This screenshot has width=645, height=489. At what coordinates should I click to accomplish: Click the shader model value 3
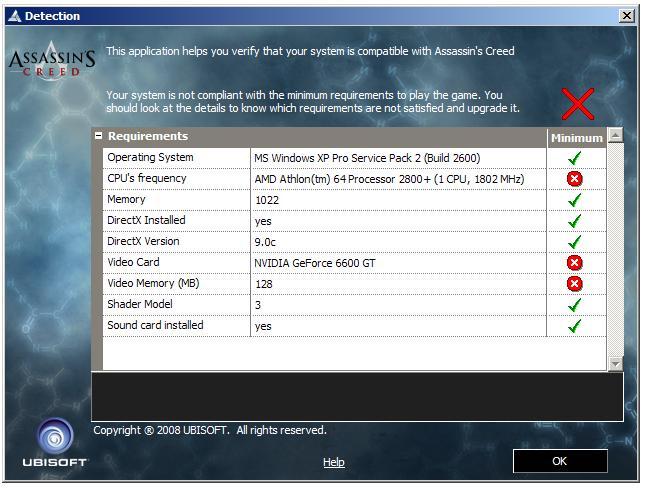(258, 305)
